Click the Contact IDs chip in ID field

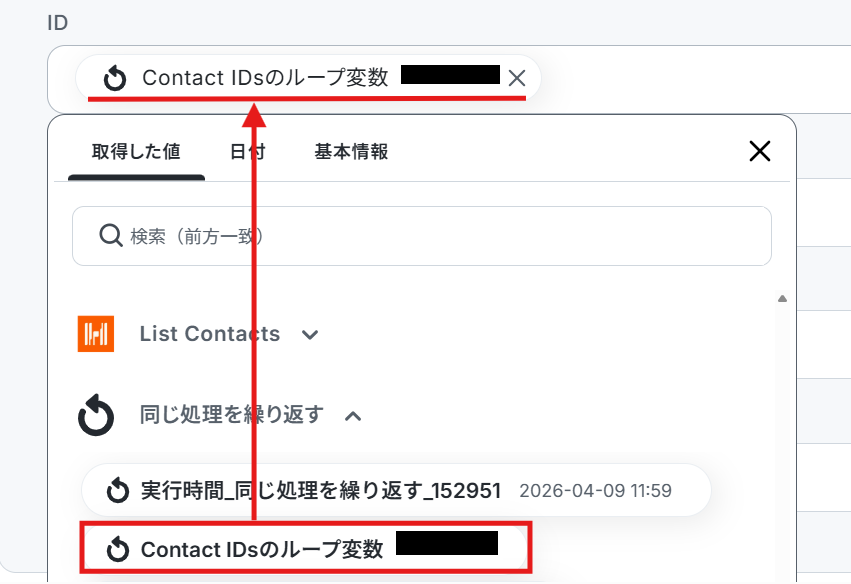tap(308, 78)
